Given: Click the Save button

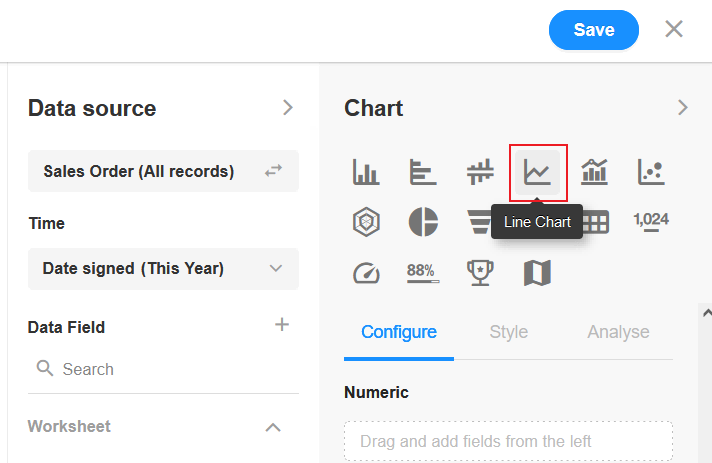Looking at the screenshot, I should pyautogui.click(x=593, y=30).
